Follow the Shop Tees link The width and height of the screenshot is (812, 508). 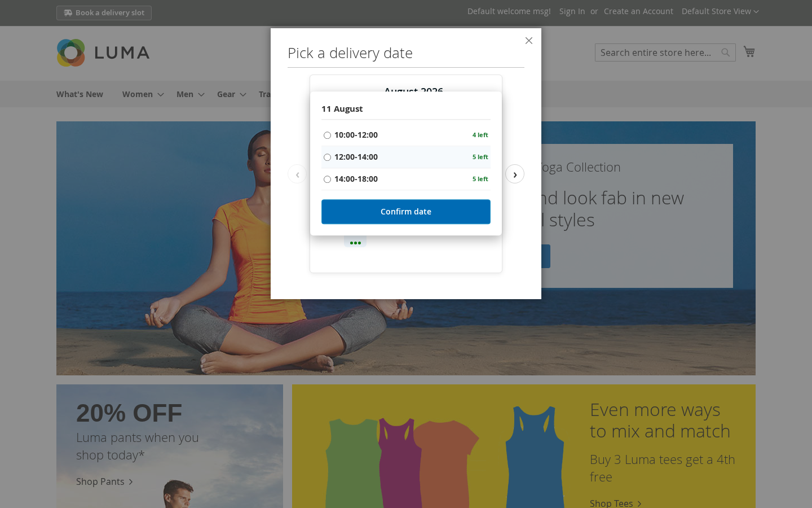[615, 503]
